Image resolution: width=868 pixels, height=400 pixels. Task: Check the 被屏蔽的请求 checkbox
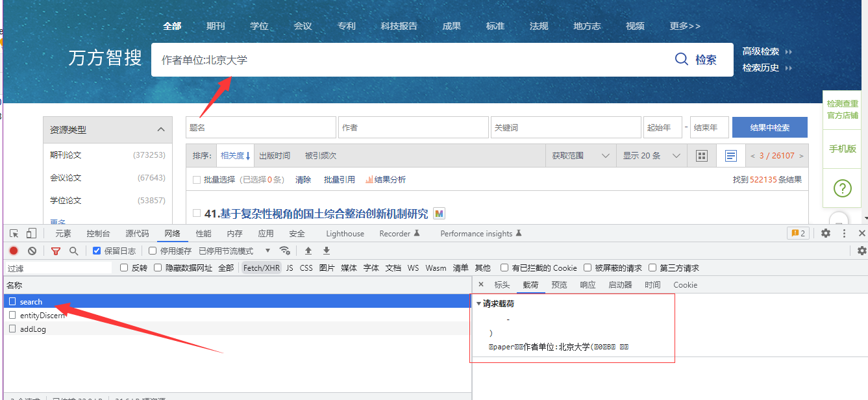[588, 268]
